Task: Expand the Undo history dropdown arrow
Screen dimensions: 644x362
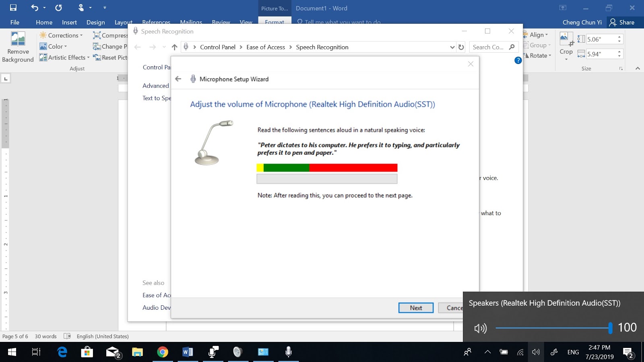Action: 44,8
